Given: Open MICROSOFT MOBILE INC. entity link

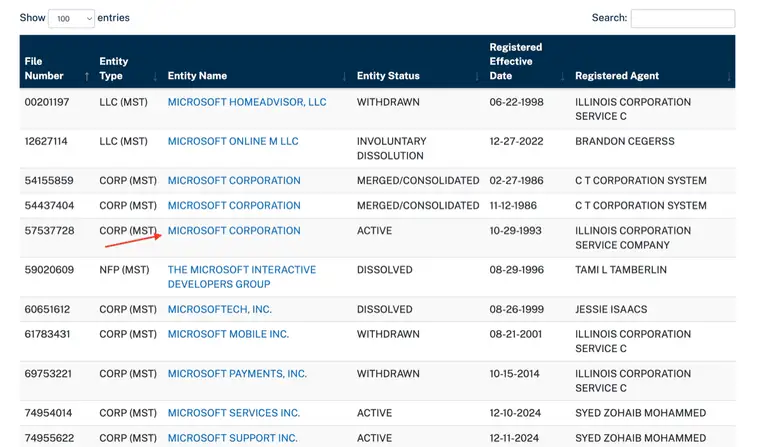Looking at the screenshot, I should 228,335.
